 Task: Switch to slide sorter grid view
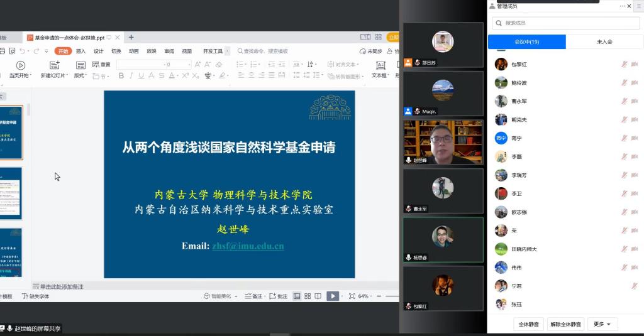(x=308, y=296)
